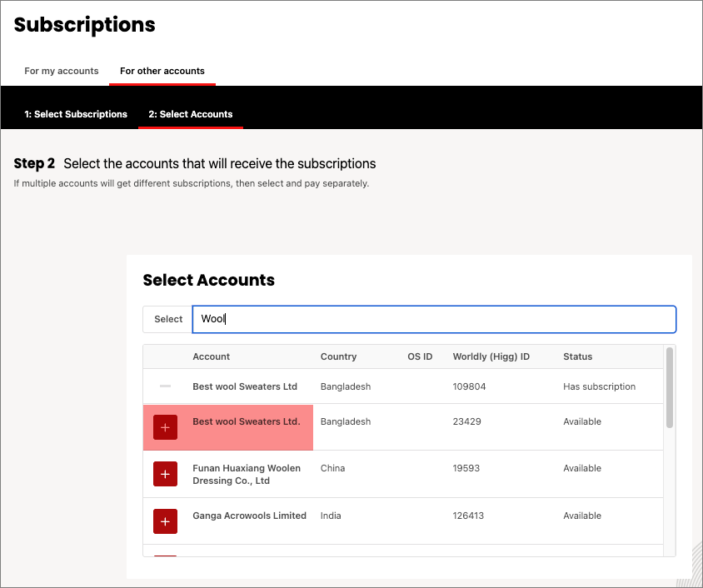The width and height of the screenshot is (703, 588).
Task: Click Funan Huaxiang Woolen Dressing Co., Ltd name
Action: (x=247, y=474)
